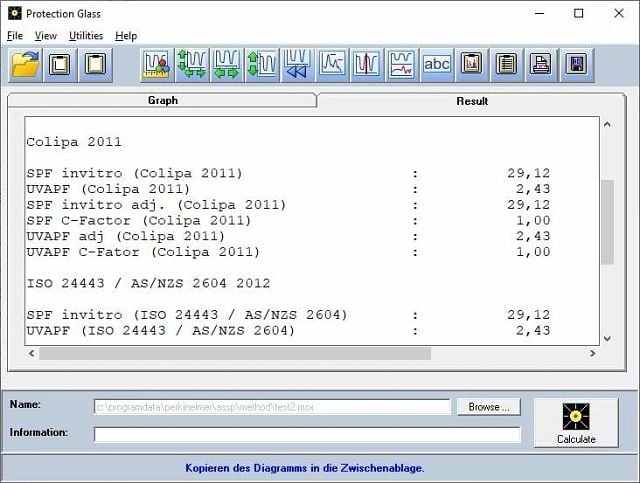Click the horizontal scrollbar thumb under results

coord(235,354)
